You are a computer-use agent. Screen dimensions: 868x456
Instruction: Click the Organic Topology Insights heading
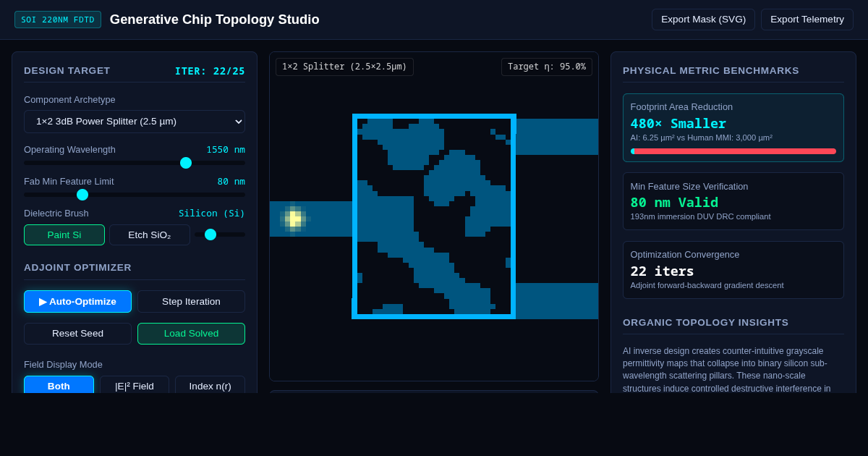coord(705,323)
